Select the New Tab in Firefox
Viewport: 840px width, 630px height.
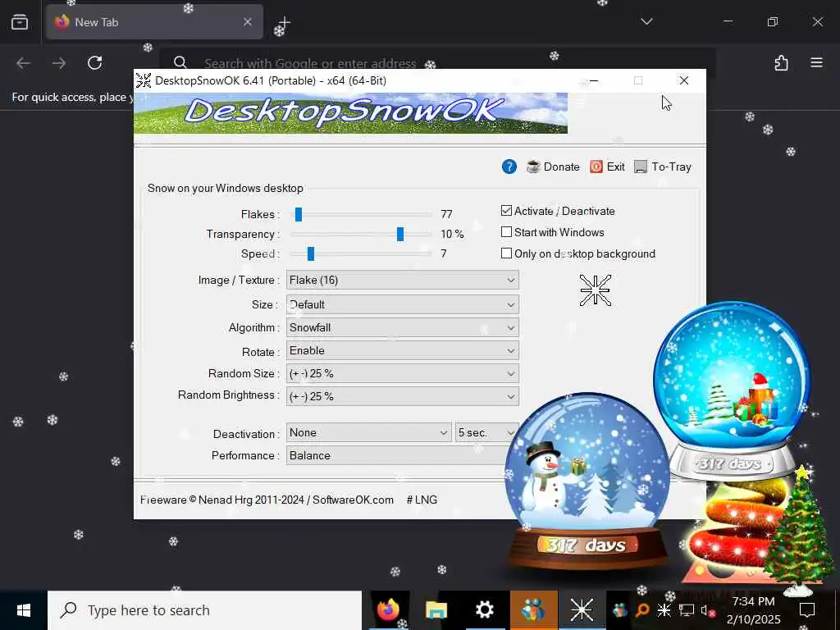(x=154, y=22)
